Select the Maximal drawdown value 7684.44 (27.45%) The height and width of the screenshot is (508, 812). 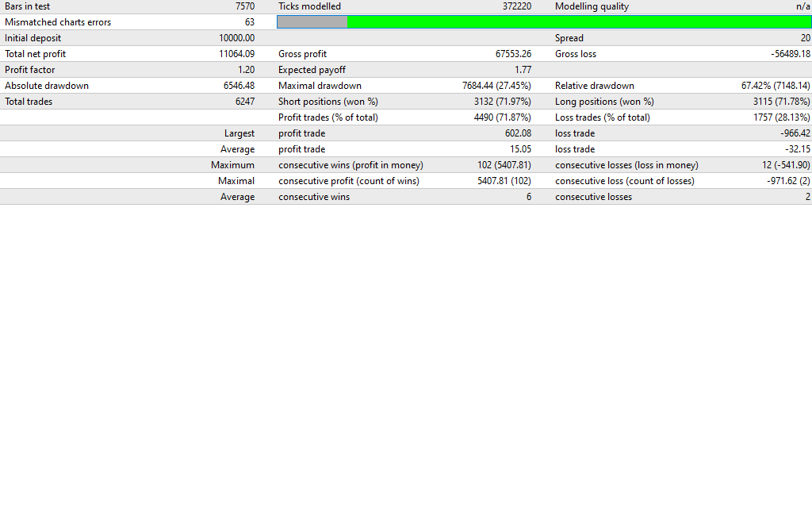click(x=496, y=86)
